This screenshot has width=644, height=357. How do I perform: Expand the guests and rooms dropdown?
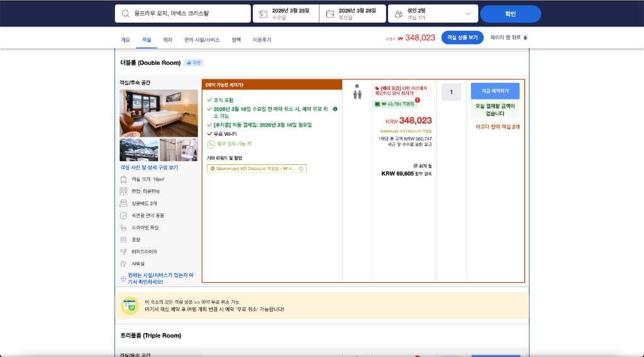pyautogui.click(x=467, y=14)
